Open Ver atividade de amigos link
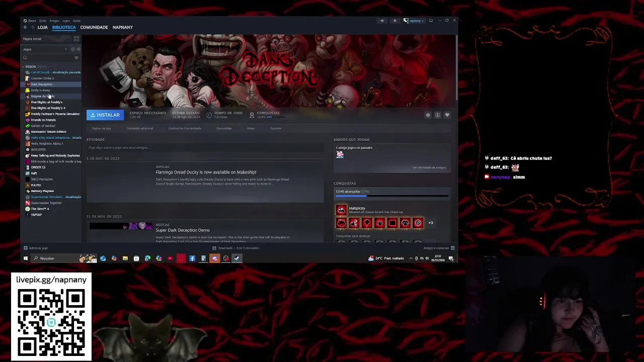The width and height of the screenshot is (644, 362). click(429, 167)
